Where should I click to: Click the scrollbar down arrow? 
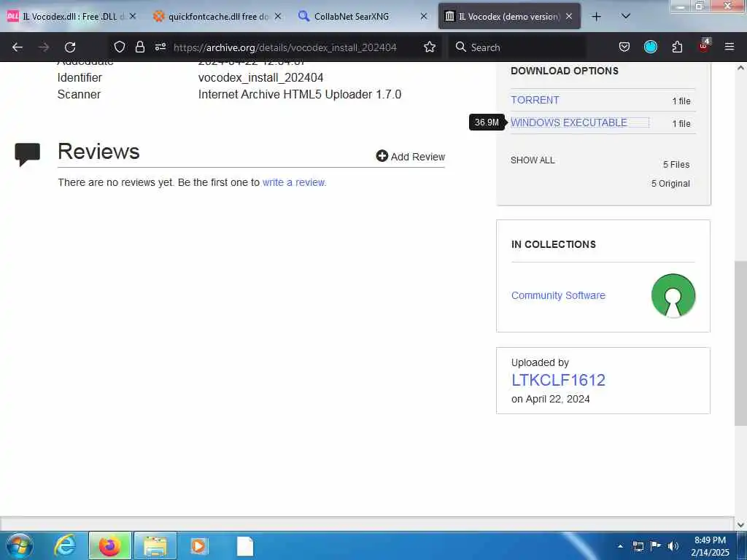tap(740, 525)
